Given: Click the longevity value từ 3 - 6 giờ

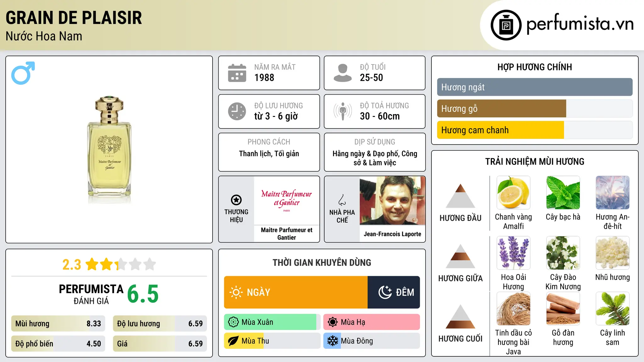Looking at the screenshot, I should (276, 116).
